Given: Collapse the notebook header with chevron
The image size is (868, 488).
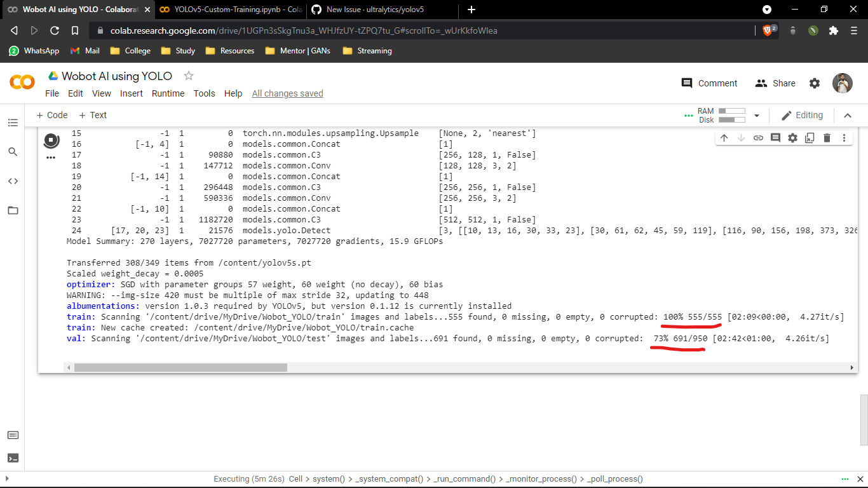Looking at the screenshot, I should [848, 115].
